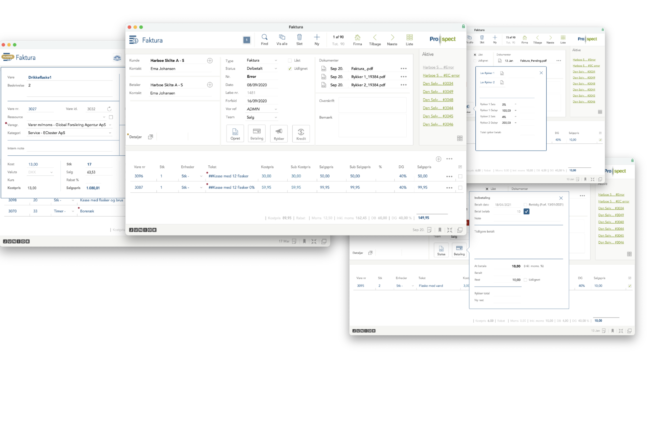The image size is (650, 433).
Task: Go to Firma home icon
Action: [359, 38]
